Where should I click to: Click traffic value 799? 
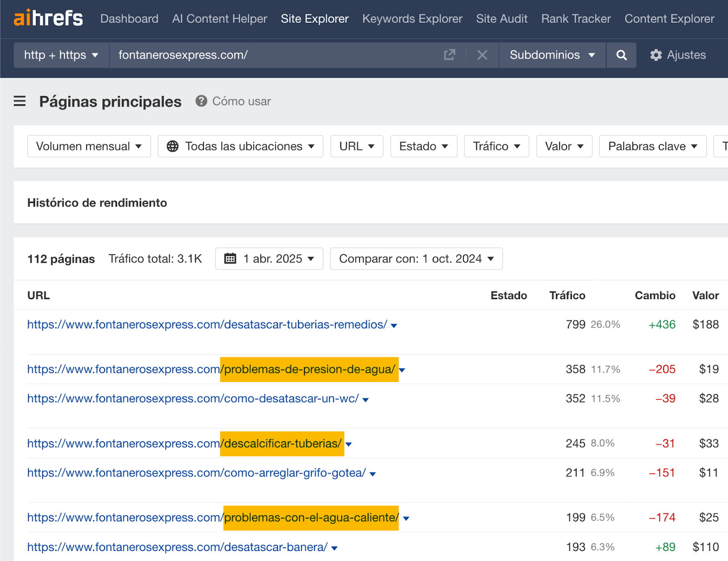coord(576,324)
